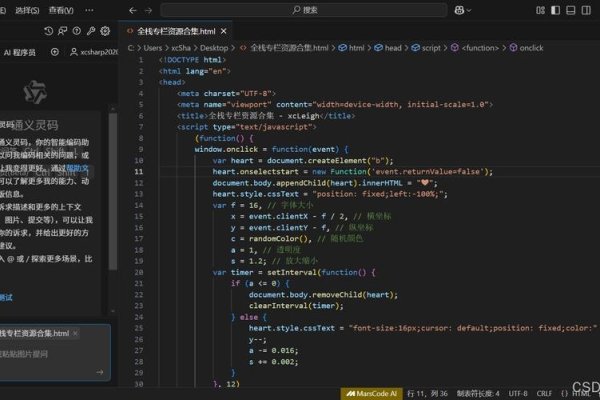This screenshot has height=400, width=600.
Task: Click chat panel vertical scrollbar
Action: point(113,191)
